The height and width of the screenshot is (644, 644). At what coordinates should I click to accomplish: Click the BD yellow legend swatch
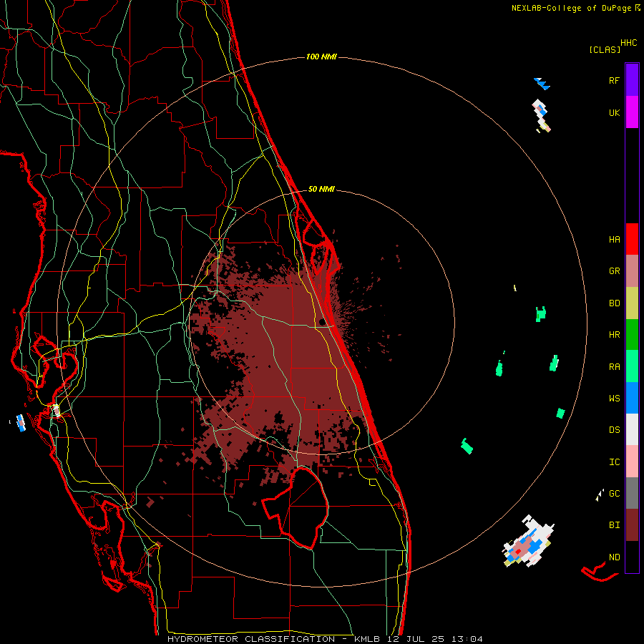pos(632,303)
